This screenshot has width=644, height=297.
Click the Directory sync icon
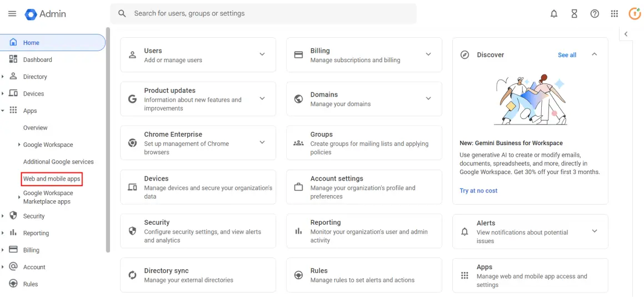click(132, 275)
